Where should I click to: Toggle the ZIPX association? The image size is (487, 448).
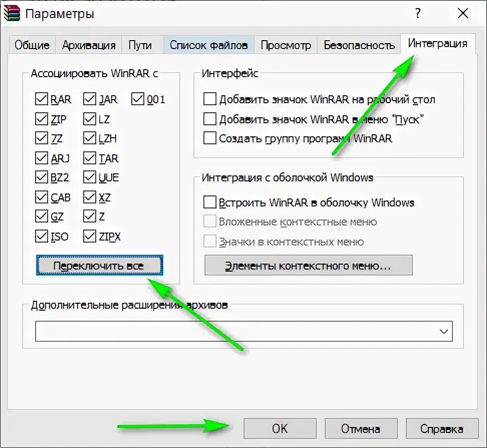(x=90, y=236)
